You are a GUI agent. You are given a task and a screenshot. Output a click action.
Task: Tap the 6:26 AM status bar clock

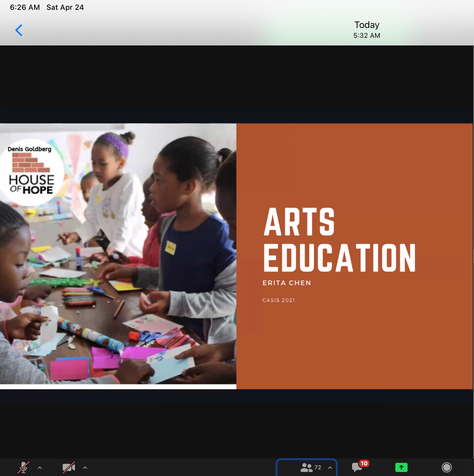coord(25,7)
